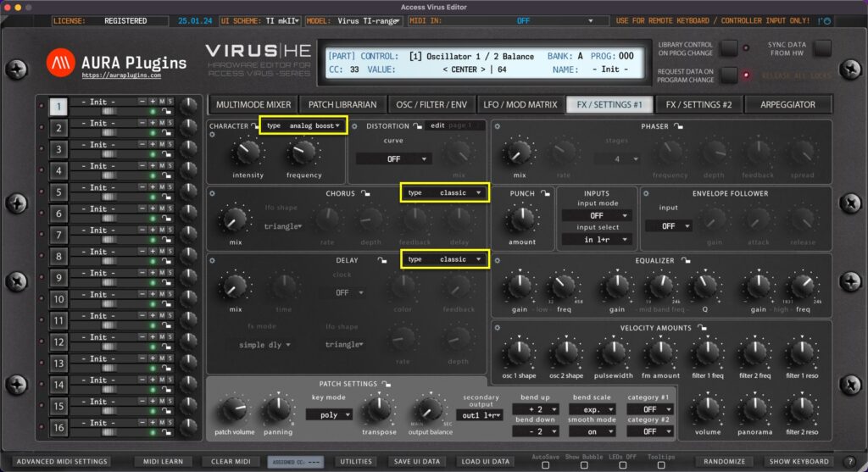The height and width of the screenshot is (472, 868).
Task: Switch to Patch Librarian tab
Action: click(342, 104)
